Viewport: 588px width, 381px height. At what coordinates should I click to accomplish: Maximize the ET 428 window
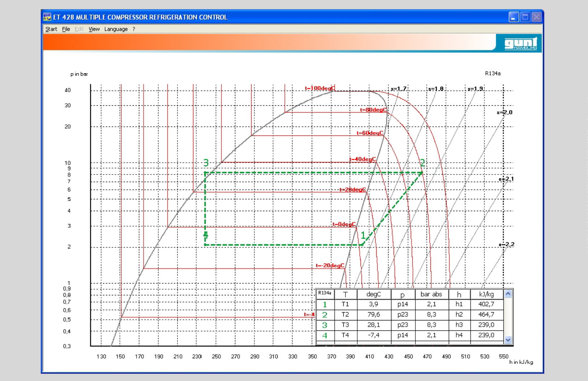click(525, 17)
